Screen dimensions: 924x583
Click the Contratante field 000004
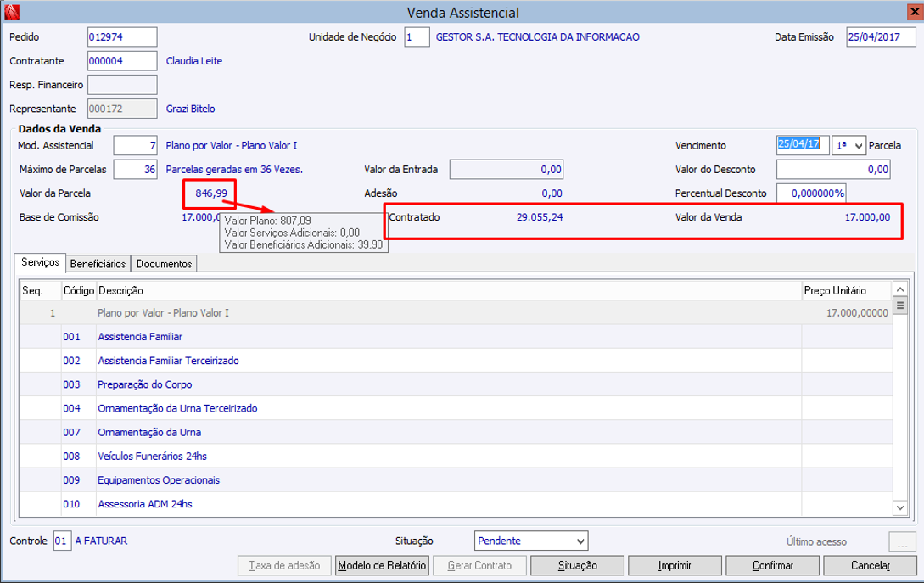click(122, 61)
